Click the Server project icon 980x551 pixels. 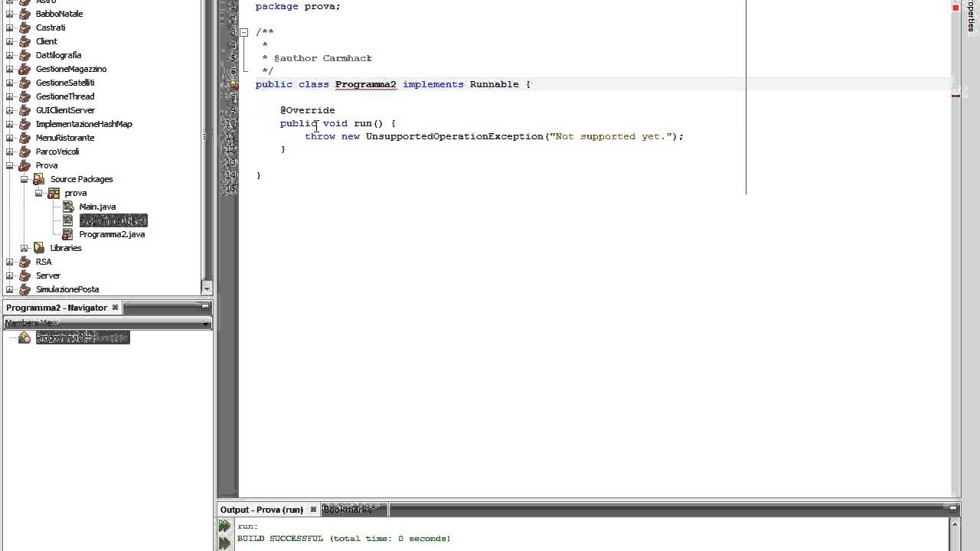pyautogui.click(x=24, y=275)
